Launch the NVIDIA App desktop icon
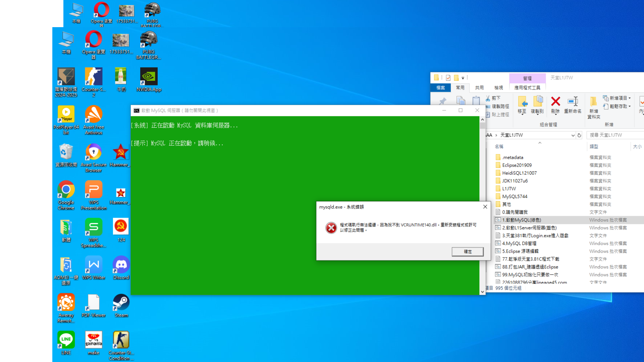644x362 pixels. click(x=149, y=80)
